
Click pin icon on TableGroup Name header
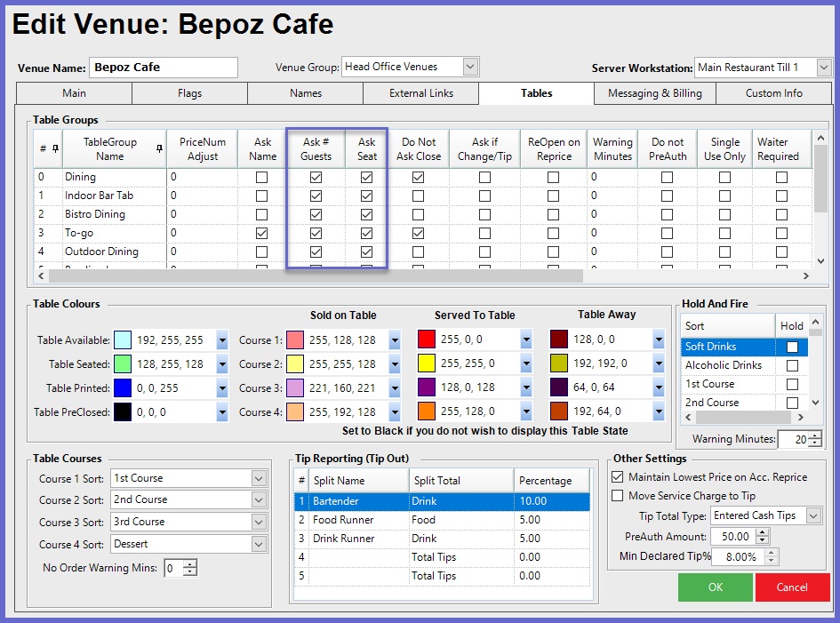[x=159, y=149]
